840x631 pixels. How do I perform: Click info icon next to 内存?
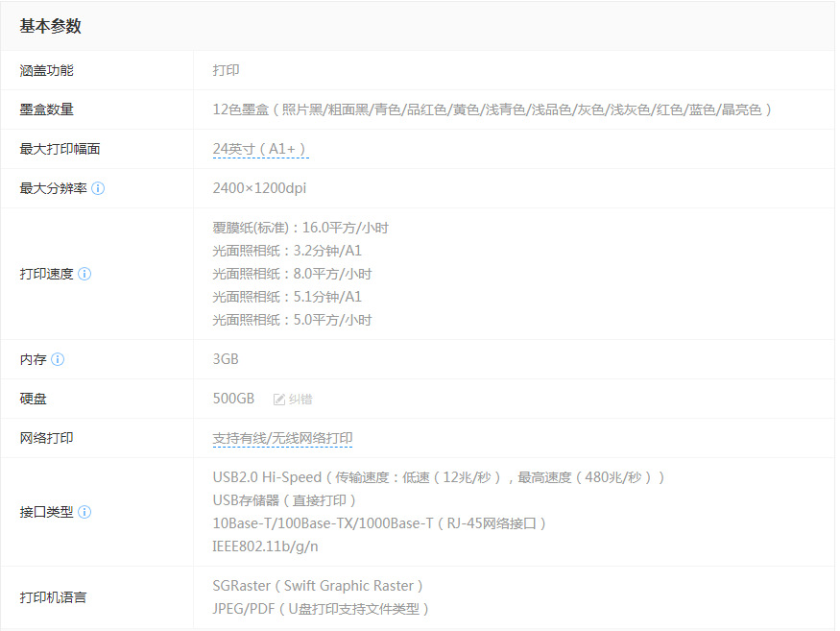point(58,359)
